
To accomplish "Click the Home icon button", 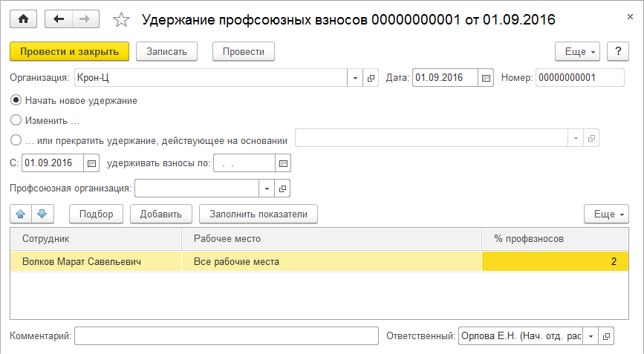I will pos(24,19).
